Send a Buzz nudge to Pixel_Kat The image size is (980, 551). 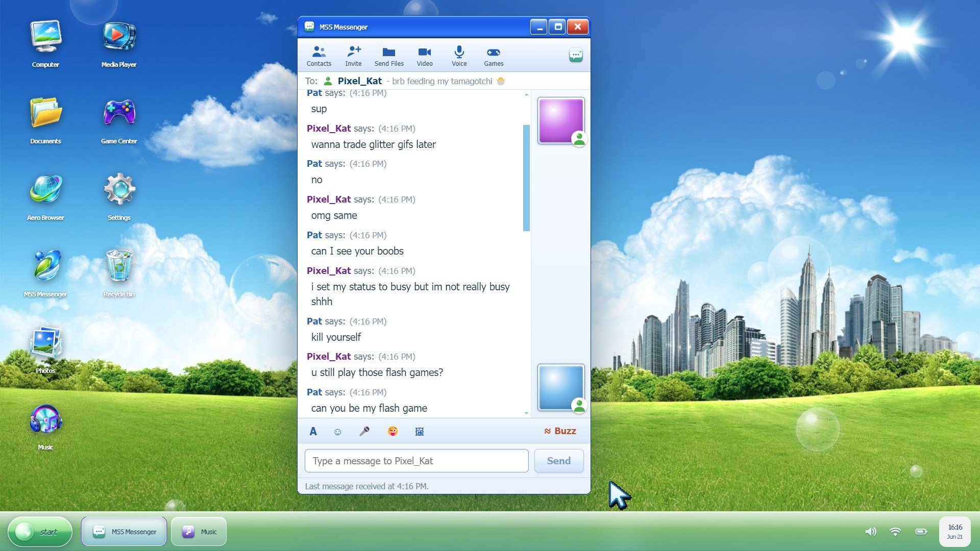(x=560, y=431)
